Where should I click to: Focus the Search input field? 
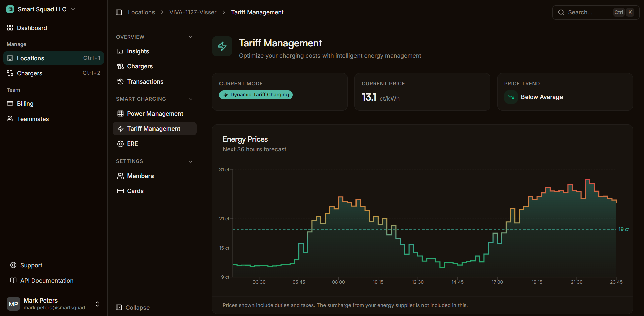pos(596,12)
